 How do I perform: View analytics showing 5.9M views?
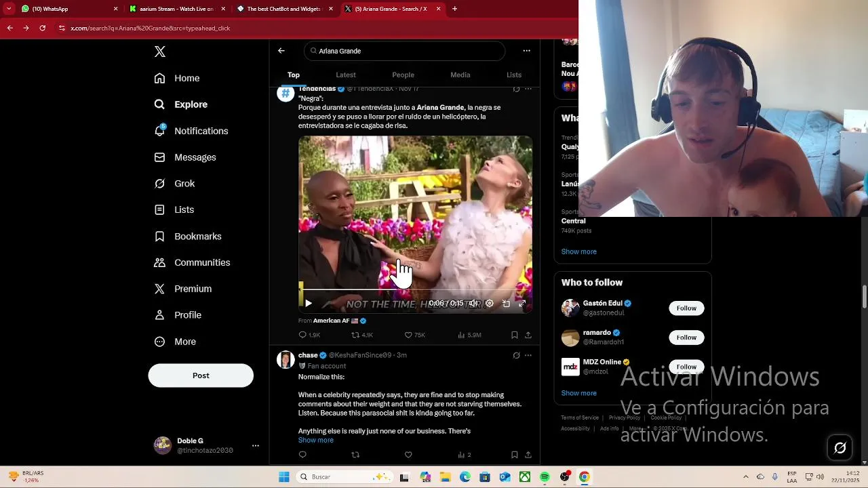(469, 335)
